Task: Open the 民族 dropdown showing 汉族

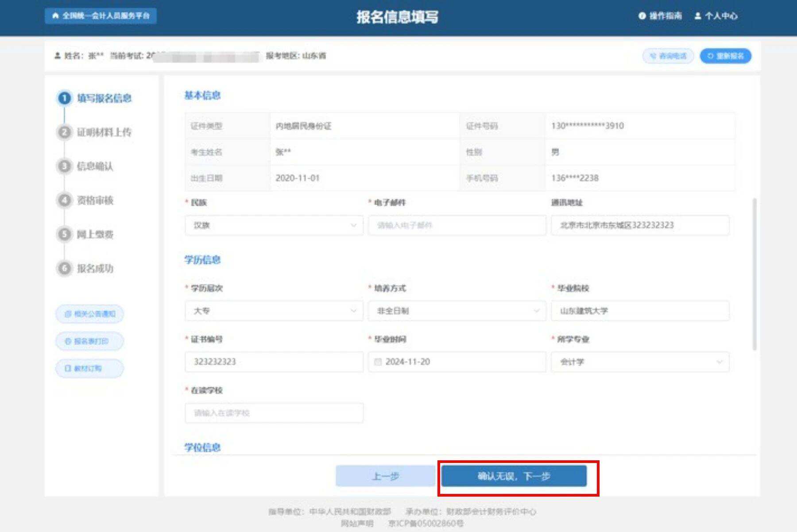Action: click(273, 226)
